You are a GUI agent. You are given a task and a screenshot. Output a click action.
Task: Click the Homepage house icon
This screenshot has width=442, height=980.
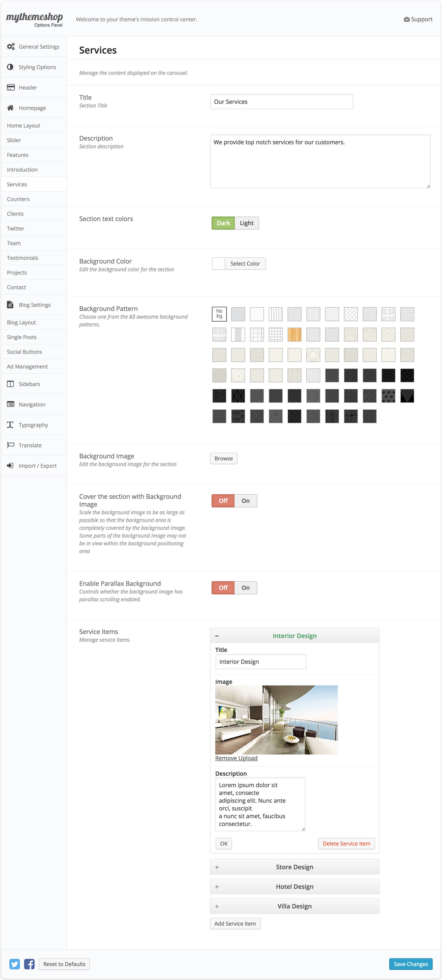[x=10, y=108]
